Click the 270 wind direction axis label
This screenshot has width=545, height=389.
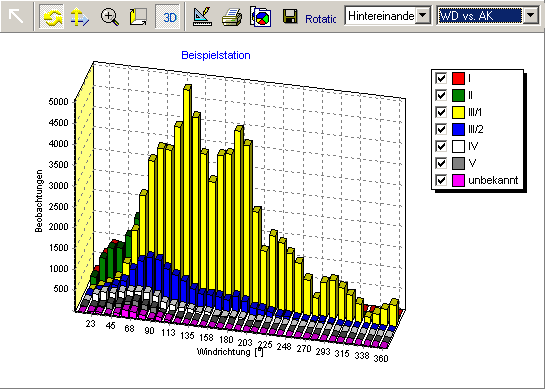click(x=304, y=349)
